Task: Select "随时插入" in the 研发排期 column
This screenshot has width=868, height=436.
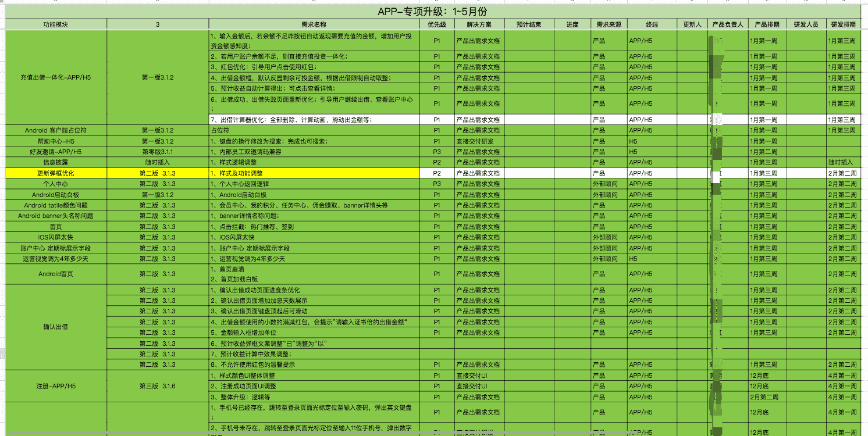Action: (844, 162)
